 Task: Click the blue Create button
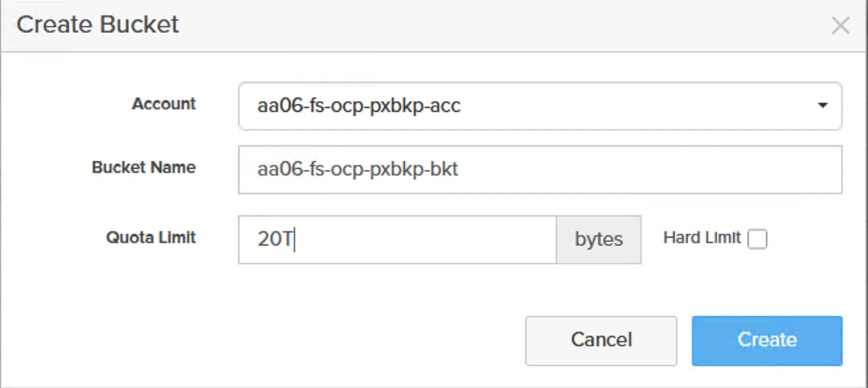tap(767, 340)
